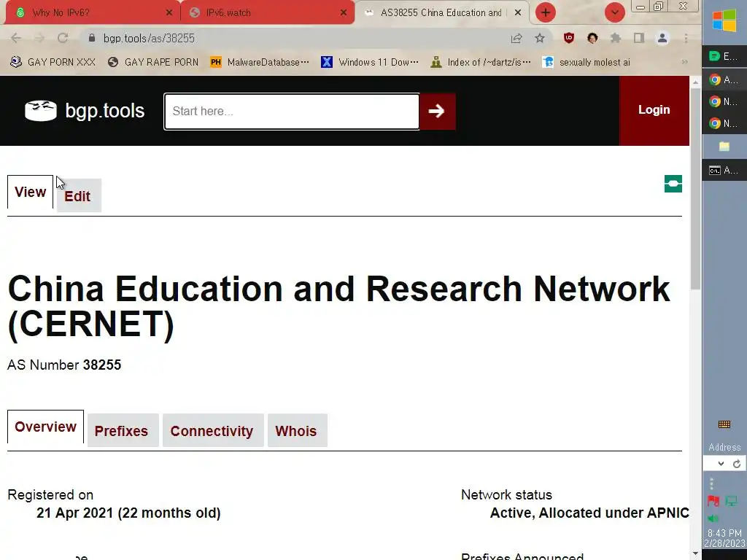
Task: Click the network monitor tray icon
Action: tap(731, 501)
